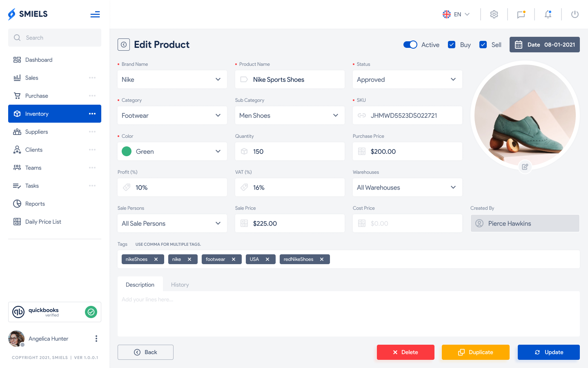Click the Update button
The height and width of the screenshot is (368, 588).
coord(549,352)
